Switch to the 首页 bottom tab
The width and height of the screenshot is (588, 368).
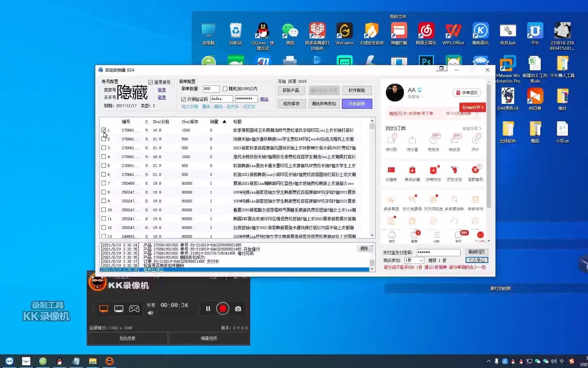(x=392, y=236)
